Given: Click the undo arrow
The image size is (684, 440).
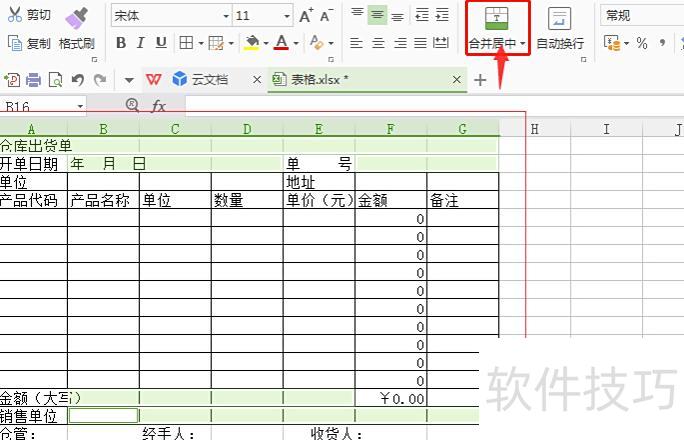Looking at the screenshot, I should [x=78, y=80].
